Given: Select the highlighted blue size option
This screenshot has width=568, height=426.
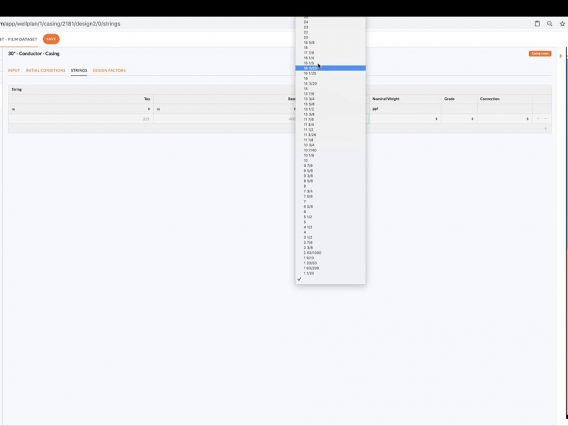Looking at the screenshot, I should click(330, 68).
